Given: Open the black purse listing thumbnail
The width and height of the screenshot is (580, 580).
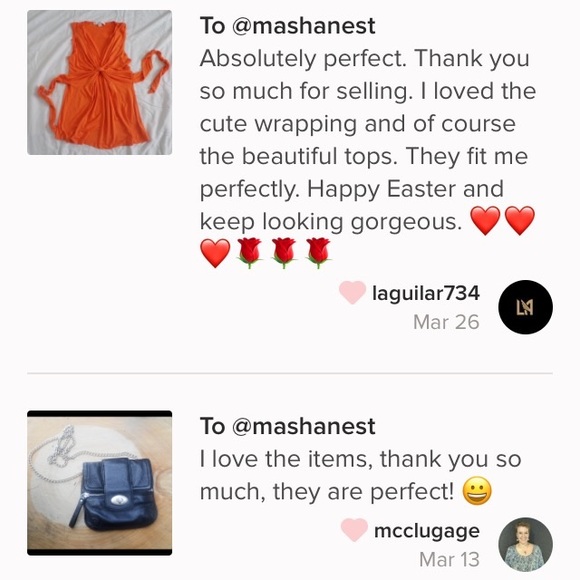Looking at the screenshot, I should [100, 483].
